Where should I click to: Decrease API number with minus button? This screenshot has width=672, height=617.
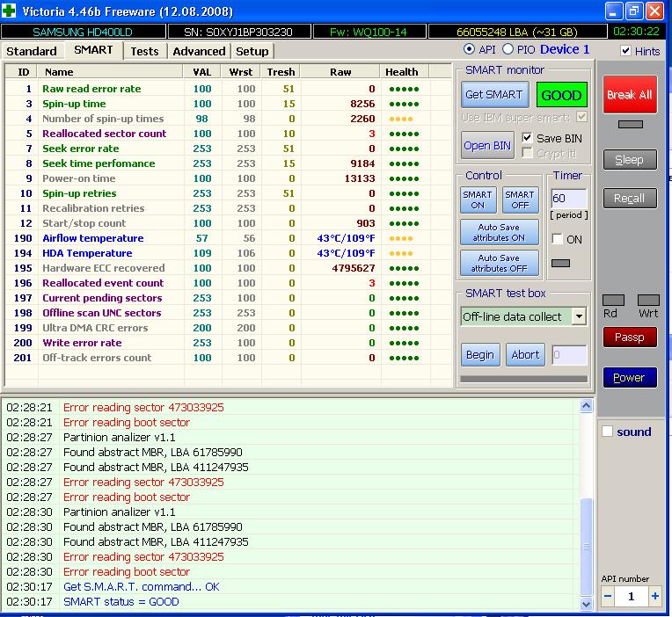[608, 596]
